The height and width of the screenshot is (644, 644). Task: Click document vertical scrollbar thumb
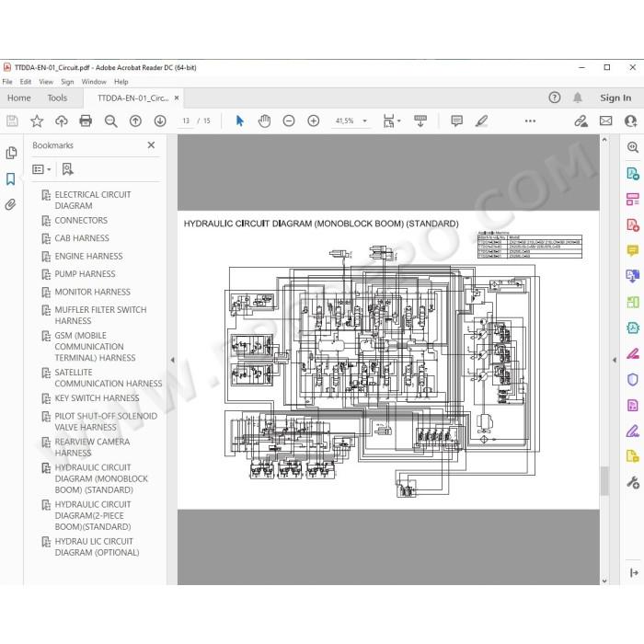[604, 480]
